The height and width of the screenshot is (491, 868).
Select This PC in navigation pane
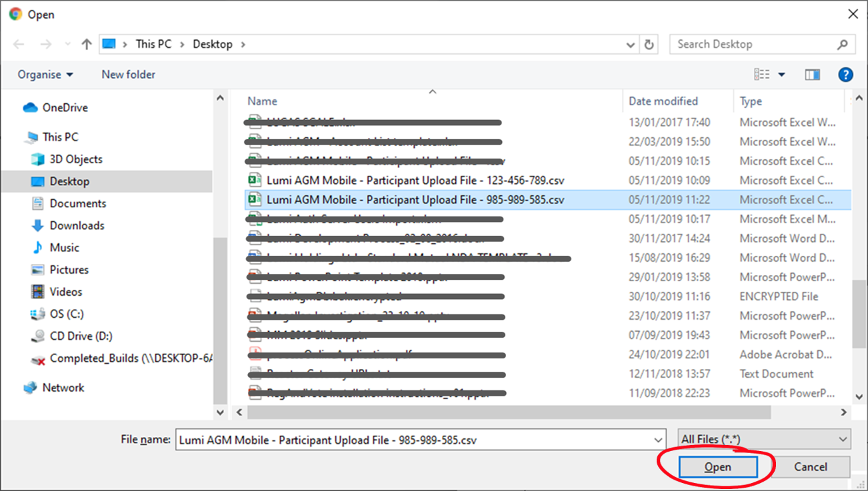[x=60, y=137]
